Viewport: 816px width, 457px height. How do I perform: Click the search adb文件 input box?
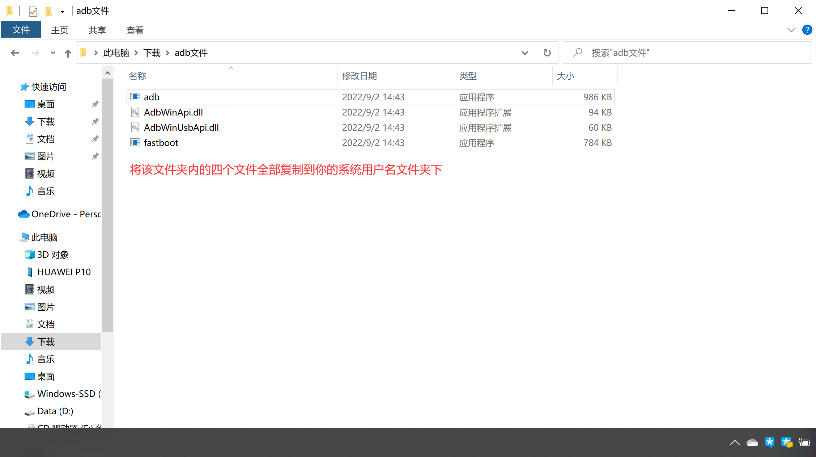tap(690, 52)
